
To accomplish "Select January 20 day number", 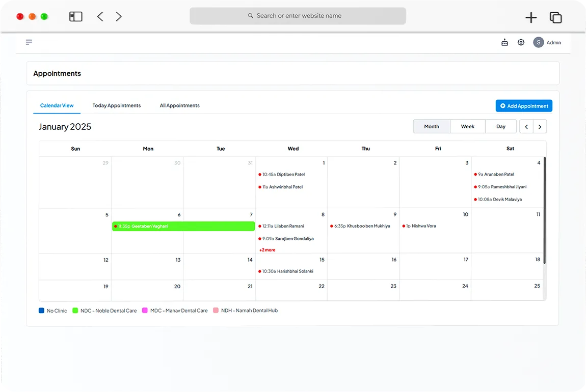I will coord(177,286).
